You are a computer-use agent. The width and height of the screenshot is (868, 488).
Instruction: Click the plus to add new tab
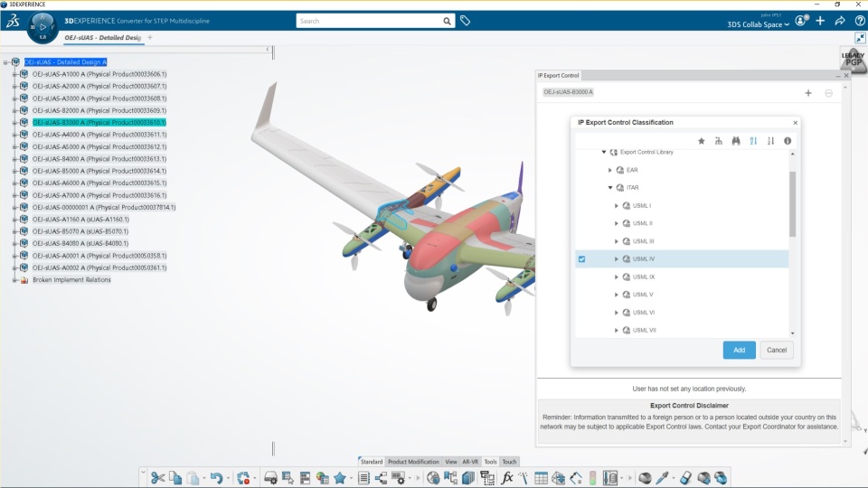pos(150,38)
